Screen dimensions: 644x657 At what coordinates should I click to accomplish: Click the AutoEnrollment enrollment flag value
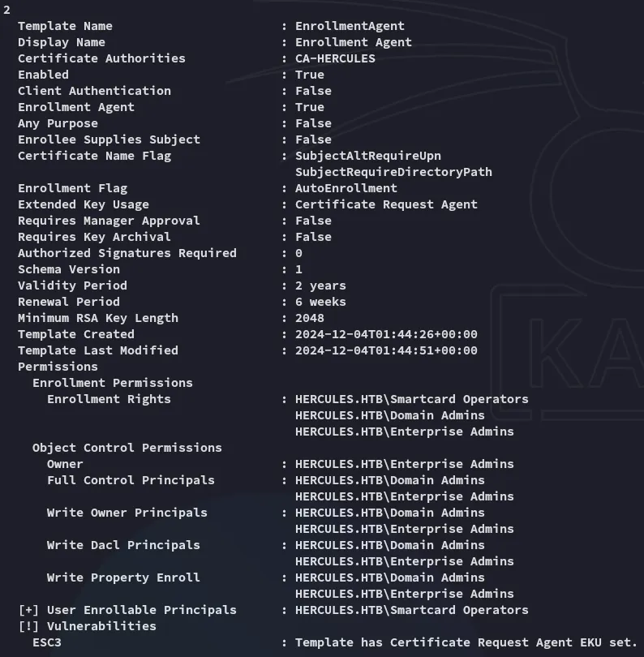pyautogui.click(x=346, y=188)
